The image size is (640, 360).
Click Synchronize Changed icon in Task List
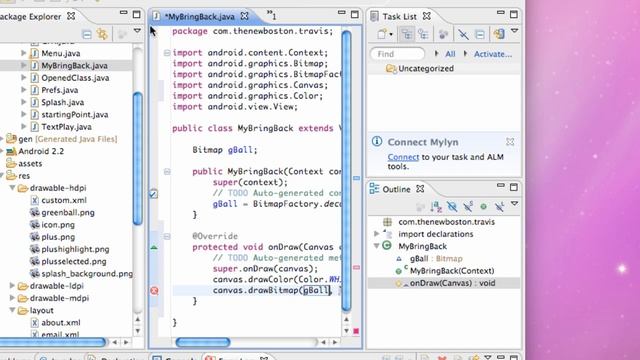coord(499,34)
